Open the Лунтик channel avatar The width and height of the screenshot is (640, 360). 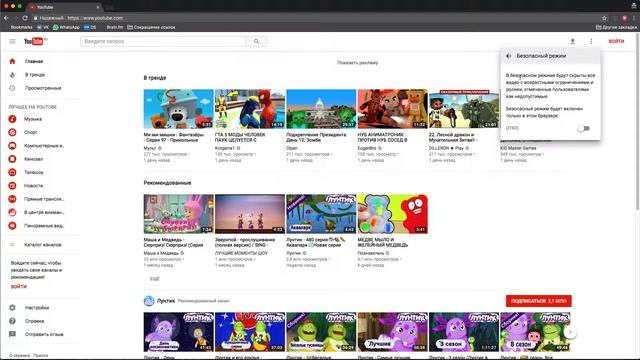pyautogui.click(x=149, y=301)
